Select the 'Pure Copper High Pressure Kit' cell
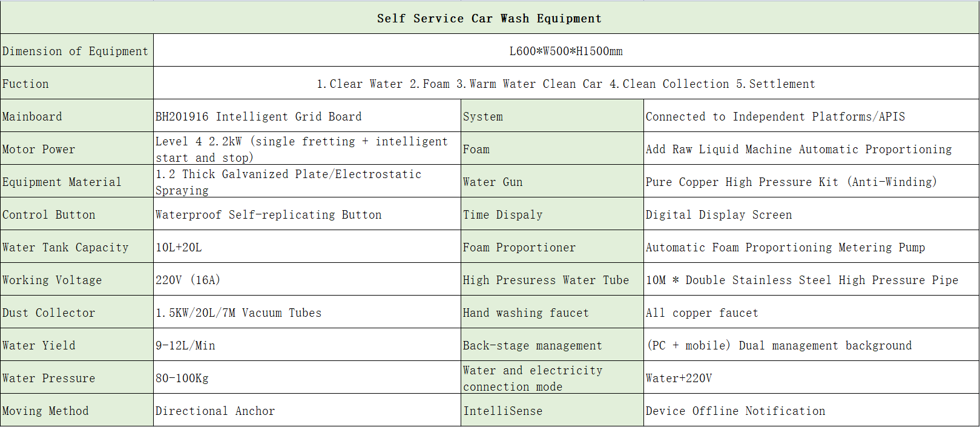 tap(811, 182)
